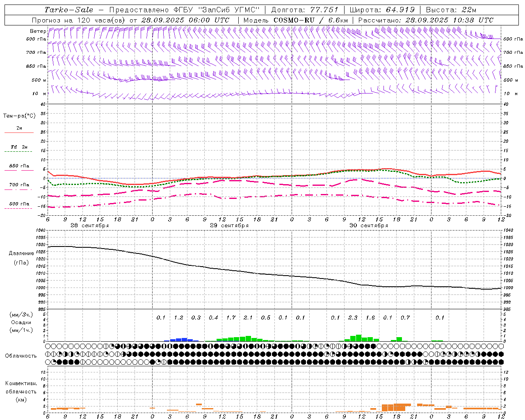Click the 2.3 precipitation total
Image resolution: width=525 pixels, height=420 pixels.
[x=353, y=318]
